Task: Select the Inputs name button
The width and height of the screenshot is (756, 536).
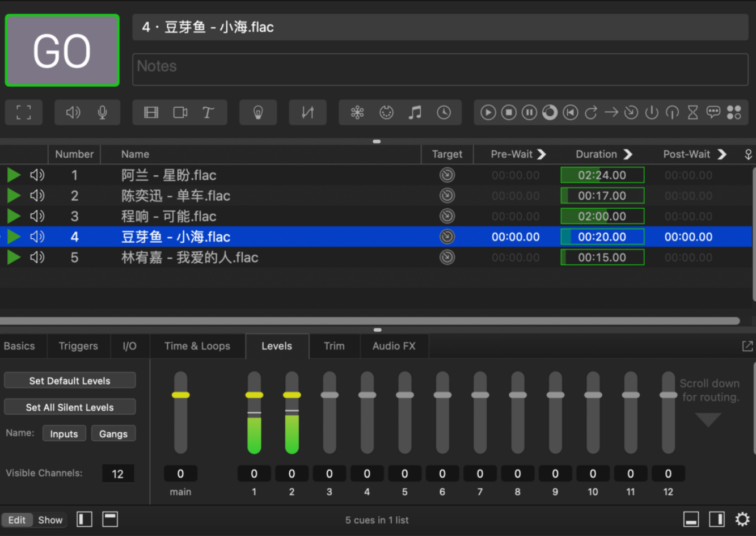Action: (64, 434)
